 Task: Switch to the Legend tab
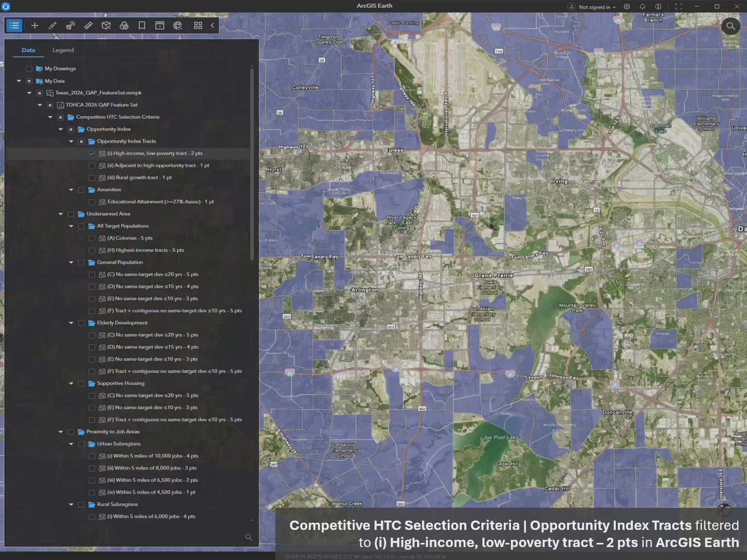pos(63,50)
